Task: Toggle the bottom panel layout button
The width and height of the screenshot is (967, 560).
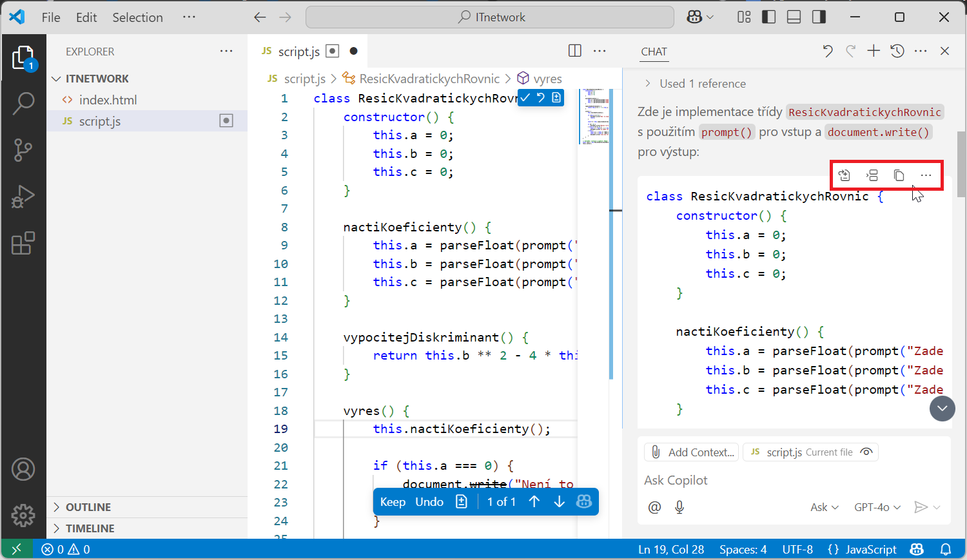Action: tap(794, 17)
